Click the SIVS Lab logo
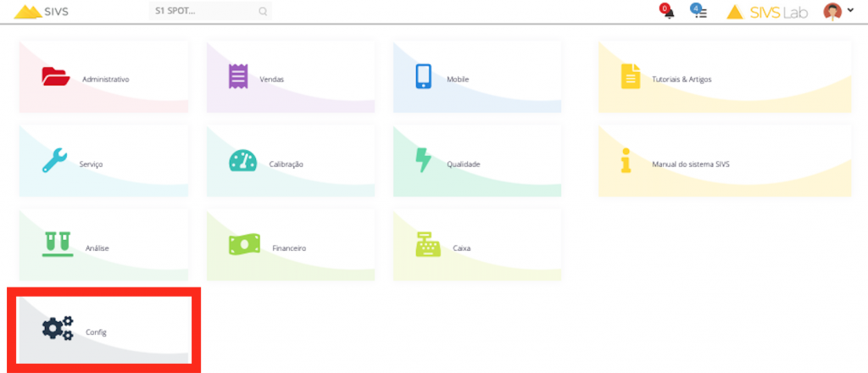Viewport: 868px width, 373px height. click(x=767, y=12)
